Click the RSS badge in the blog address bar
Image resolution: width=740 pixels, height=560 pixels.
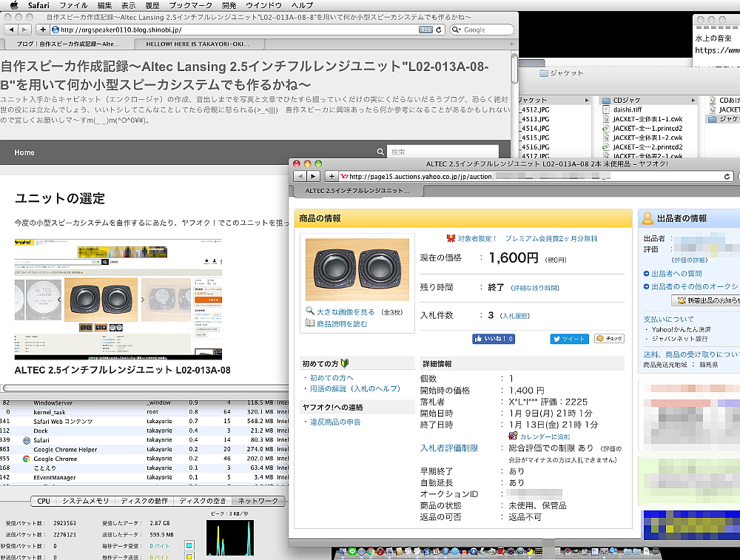click(x=425, y=30)
